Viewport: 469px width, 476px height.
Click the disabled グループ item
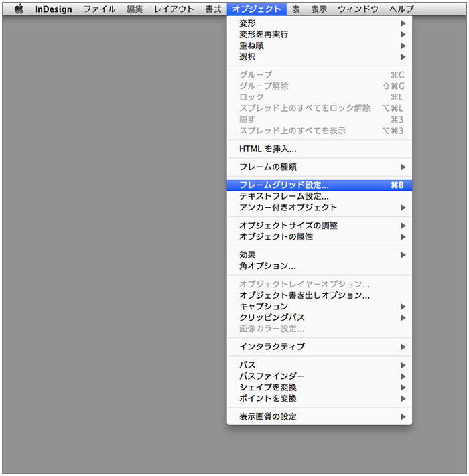pyautogui.click(x=320, y=75)
